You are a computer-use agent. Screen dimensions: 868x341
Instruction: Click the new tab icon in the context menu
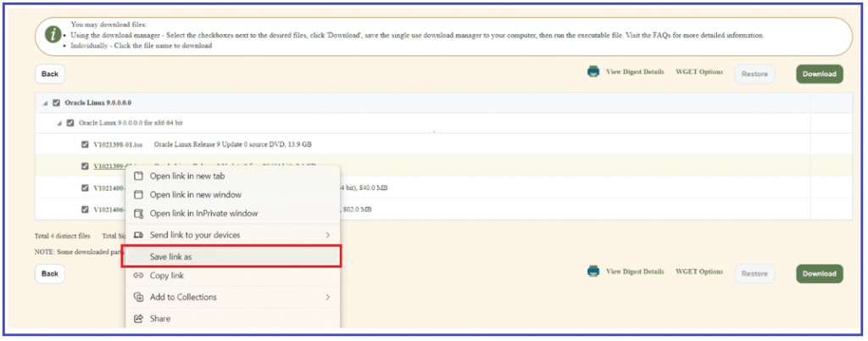tap(138, 176)
